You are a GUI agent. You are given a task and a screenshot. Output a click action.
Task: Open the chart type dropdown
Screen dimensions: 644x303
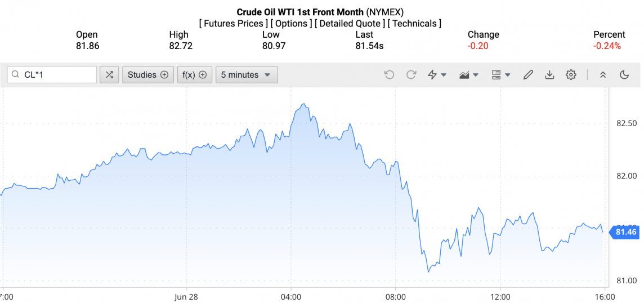(468, 75)
